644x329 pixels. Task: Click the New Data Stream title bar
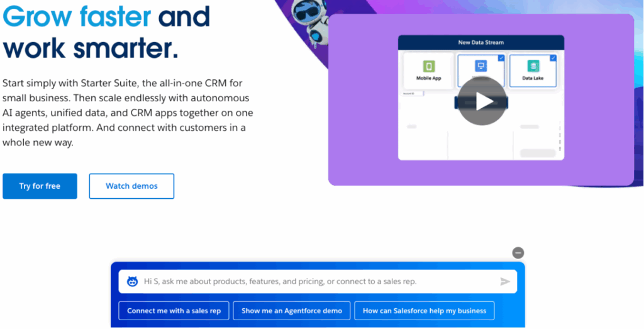click(481, 42)
